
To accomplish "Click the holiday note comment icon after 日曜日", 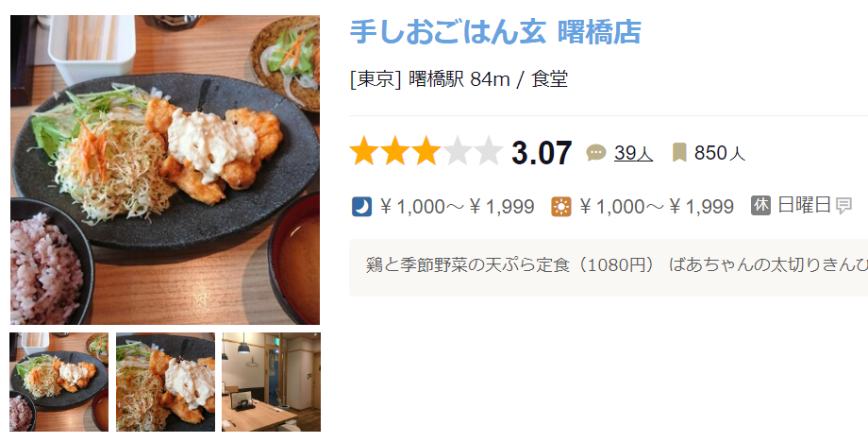I will coord(843,206).
